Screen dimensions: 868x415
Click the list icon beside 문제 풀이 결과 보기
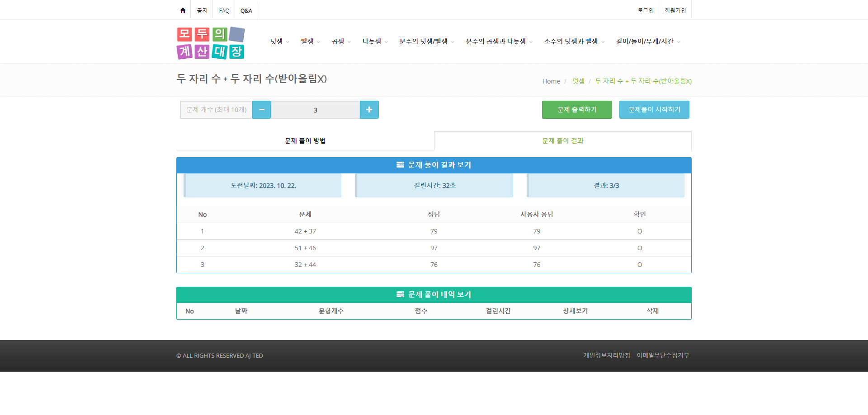(400, 165)
